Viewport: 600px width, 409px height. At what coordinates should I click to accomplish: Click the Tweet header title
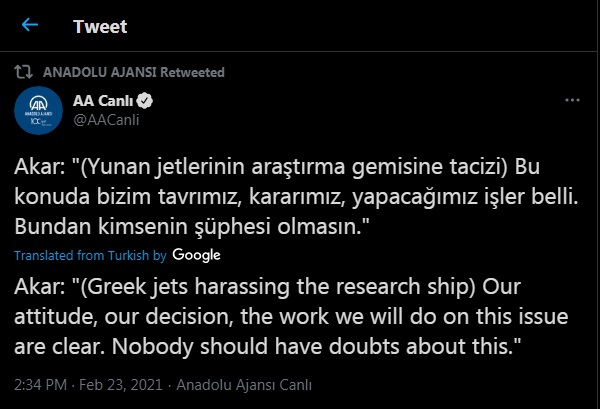[100, 26]
